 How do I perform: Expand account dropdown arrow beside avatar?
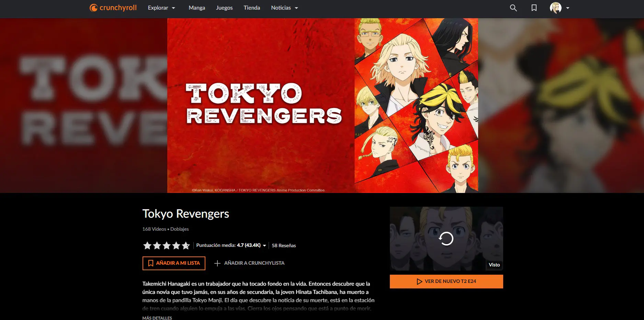(568, 8)
